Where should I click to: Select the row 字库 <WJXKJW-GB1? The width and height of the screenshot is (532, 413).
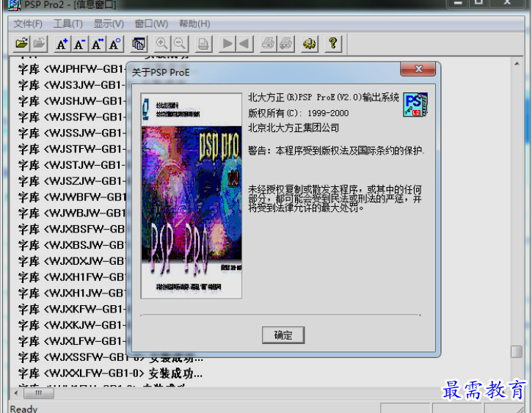point(72,325)
